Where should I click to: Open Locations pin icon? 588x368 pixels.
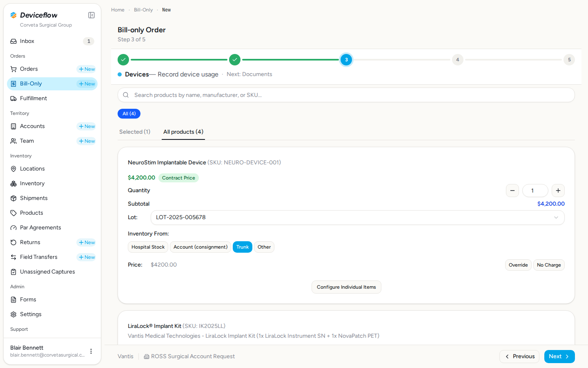tap(13, 169)
